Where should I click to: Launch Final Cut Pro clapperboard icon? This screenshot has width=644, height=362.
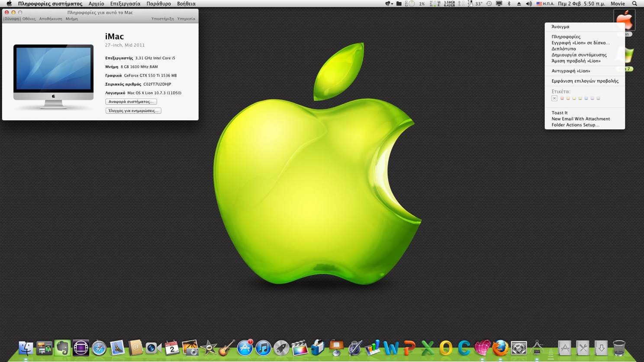coord(299,348)
